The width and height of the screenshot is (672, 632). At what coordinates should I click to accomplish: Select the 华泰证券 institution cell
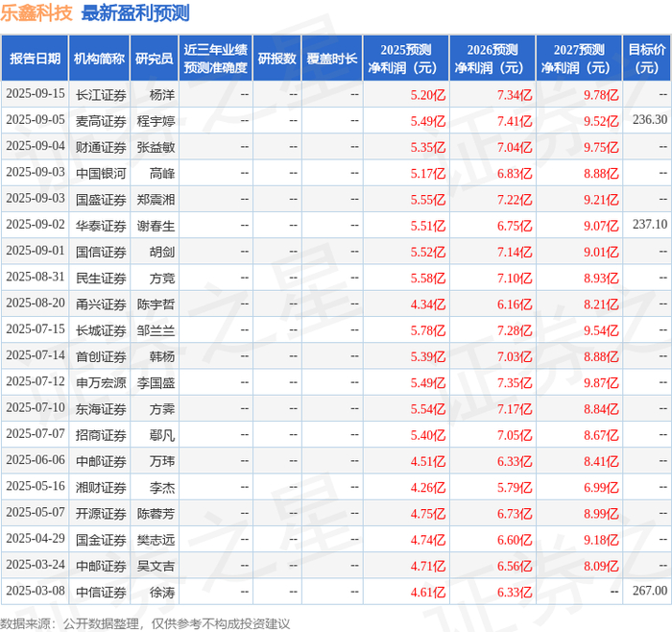coord(101,226)
